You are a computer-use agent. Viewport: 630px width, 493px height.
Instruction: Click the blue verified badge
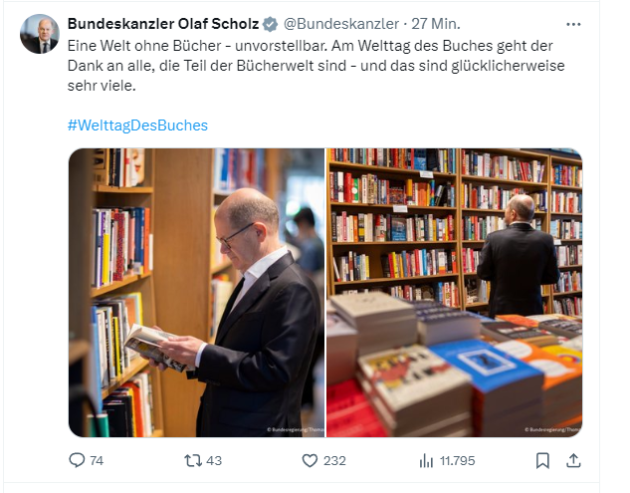click(x=270, y=24)
